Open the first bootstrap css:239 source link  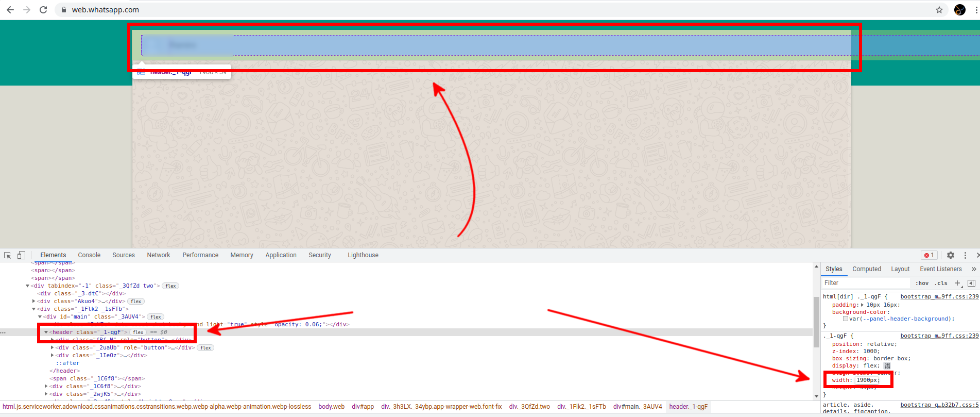point(939,297)
